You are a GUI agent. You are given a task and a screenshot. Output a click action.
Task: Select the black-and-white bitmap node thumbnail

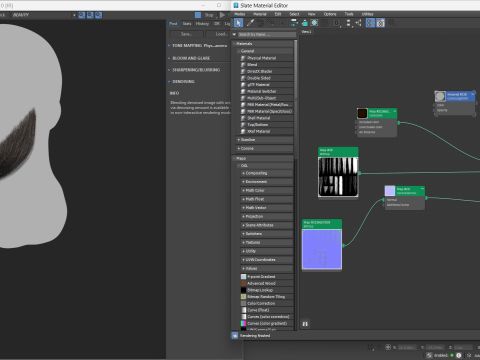(x=338, y=176)
